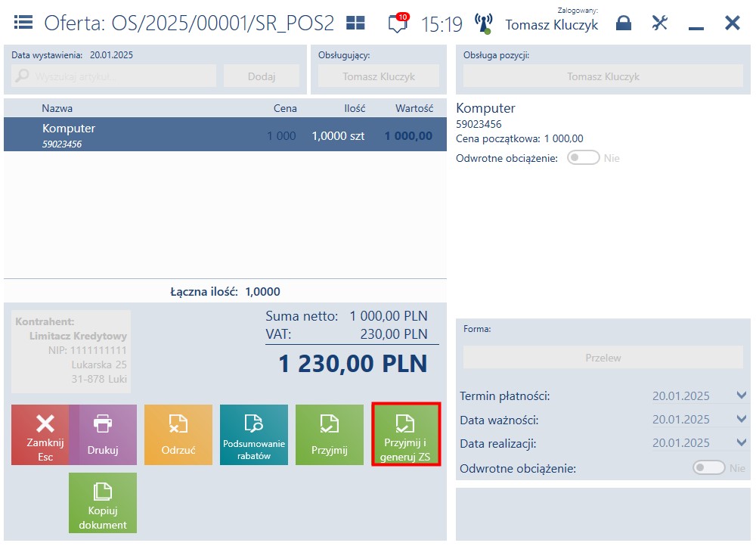The width and height of the screenshot is (756, 546).
Task: Click the Wartość column header
Action: click(x=414, y=108)
